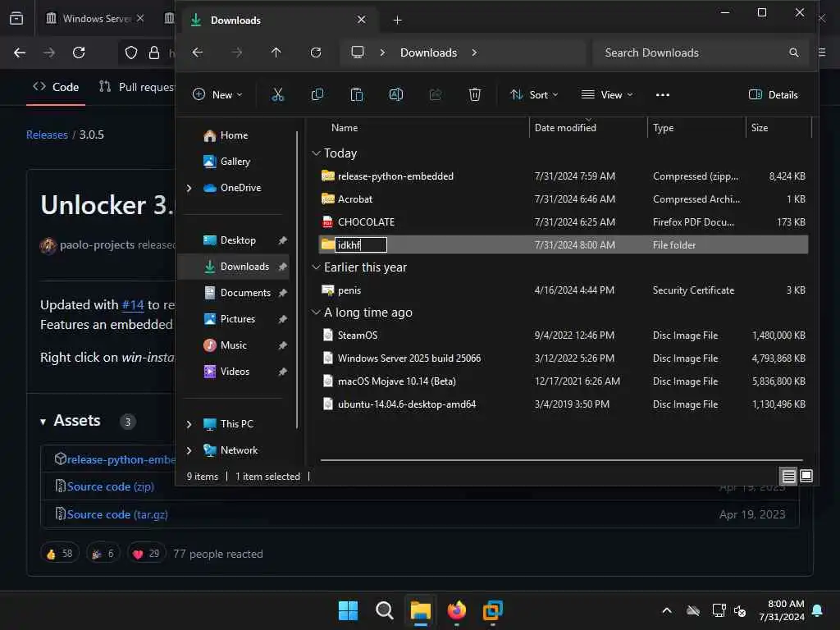Click chevron after Downloads in address bar
This screenshot has height=630, width=840.
474,52
